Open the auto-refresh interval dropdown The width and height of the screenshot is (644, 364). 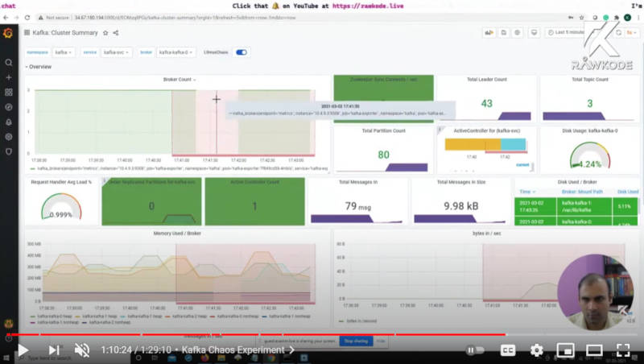point(632,32)
